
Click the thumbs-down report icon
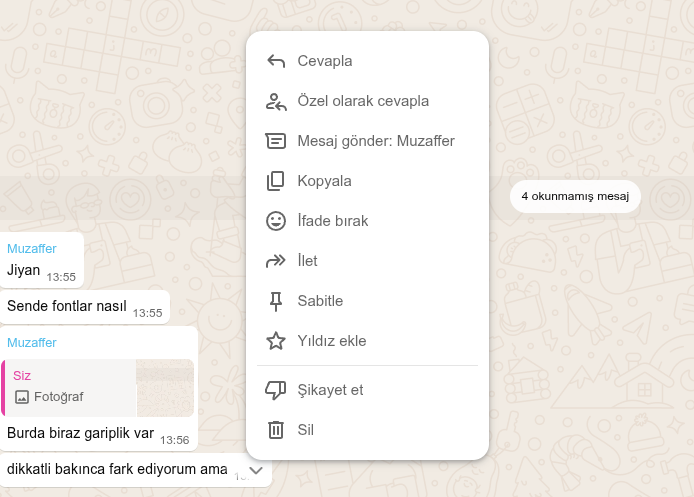(x=276, y=390)
